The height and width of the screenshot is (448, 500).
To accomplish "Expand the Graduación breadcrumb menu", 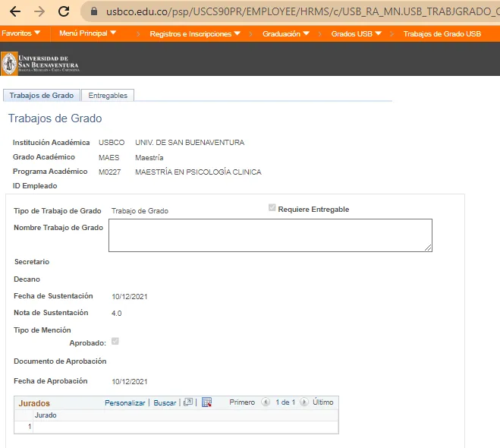I will point(286,34).
